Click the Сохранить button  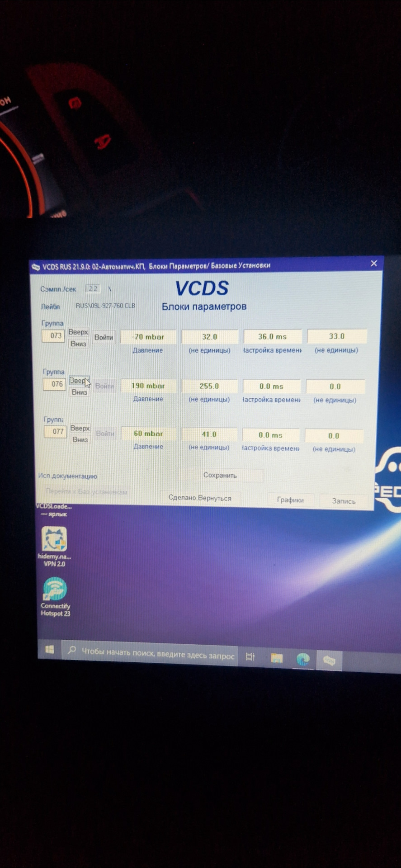[220, 475]
